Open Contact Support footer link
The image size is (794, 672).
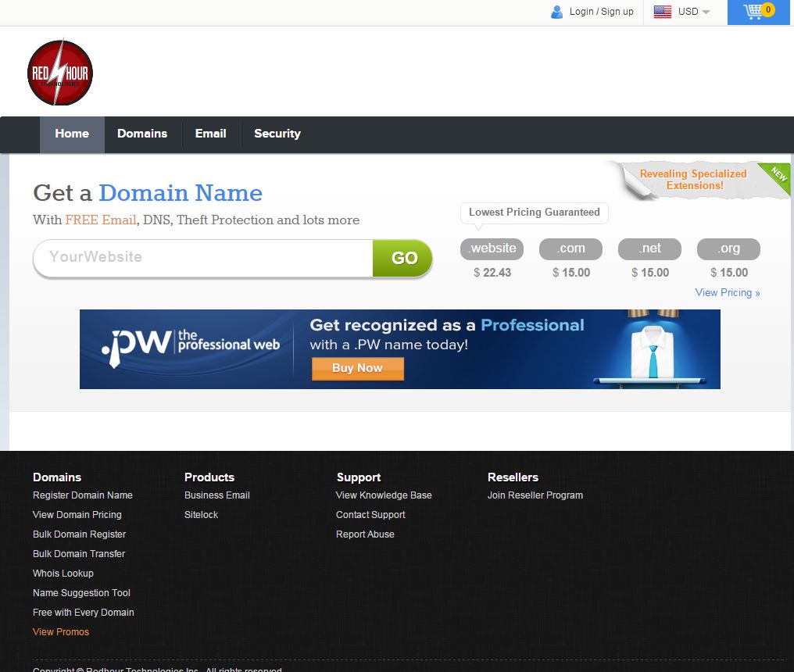pyautogui.click(x=370, y=515)
